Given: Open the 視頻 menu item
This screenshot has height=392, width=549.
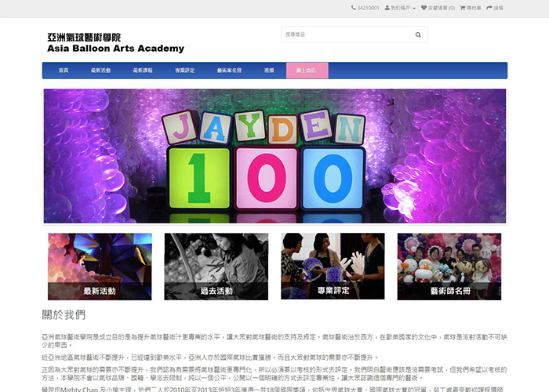Looking at the screenshot, I should (269, 71).
